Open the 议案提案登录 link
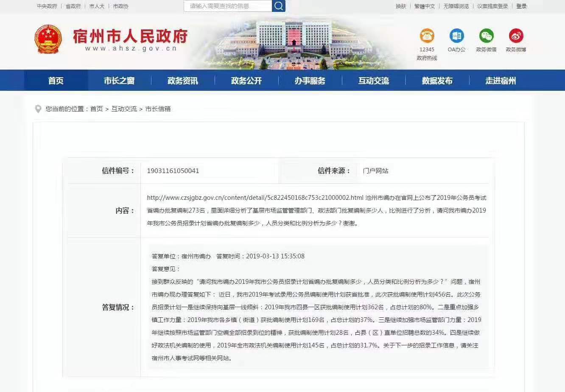Image resolution: width=565 pixels, height=392 pixels. 492,6
